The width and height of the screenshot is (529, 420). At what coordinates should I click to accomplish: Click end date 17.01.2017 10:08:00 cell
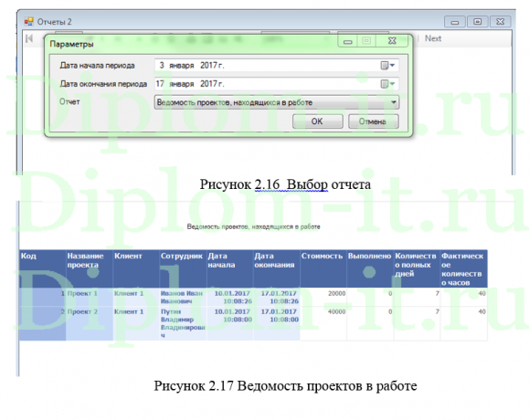(x=276, y=323)
